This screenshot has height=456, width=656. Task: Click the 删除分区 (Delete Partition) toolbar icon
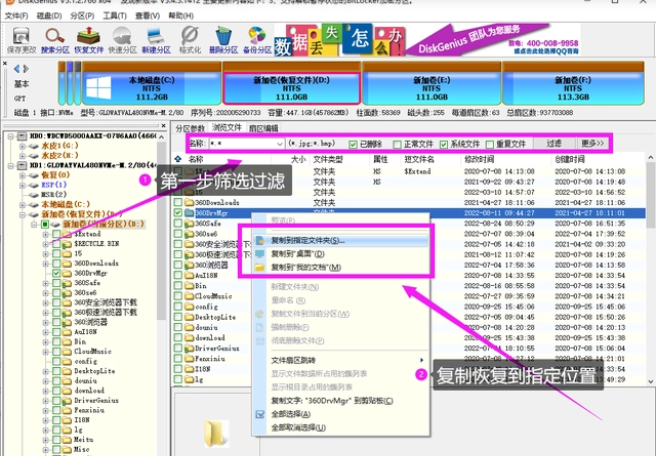(x=224, y=38)
